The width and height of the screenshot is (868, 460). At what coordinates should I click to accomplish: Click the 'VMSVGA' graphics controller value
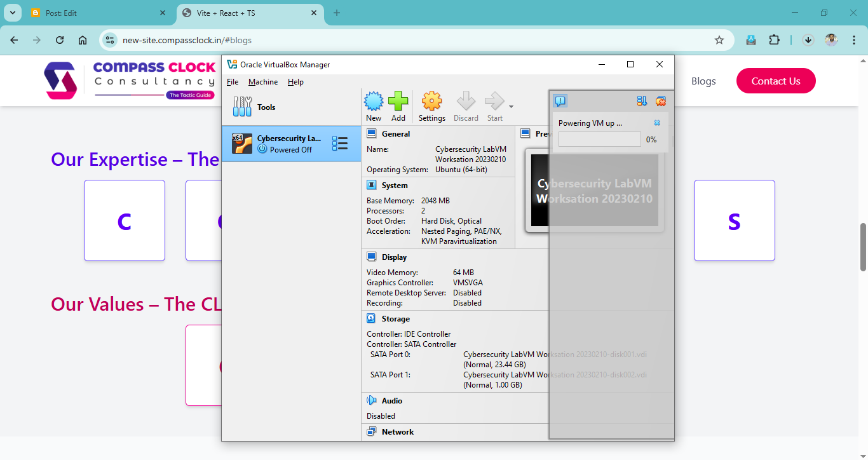(468, 283)
